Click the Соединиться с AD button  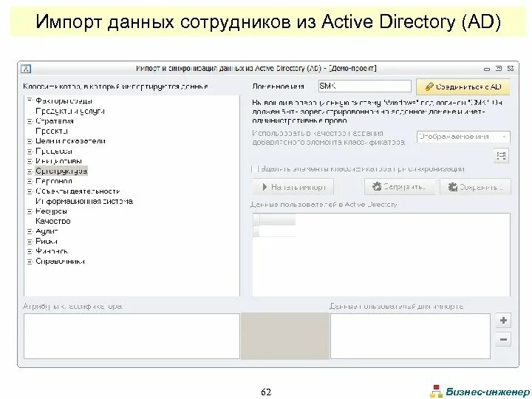(463, 87)
